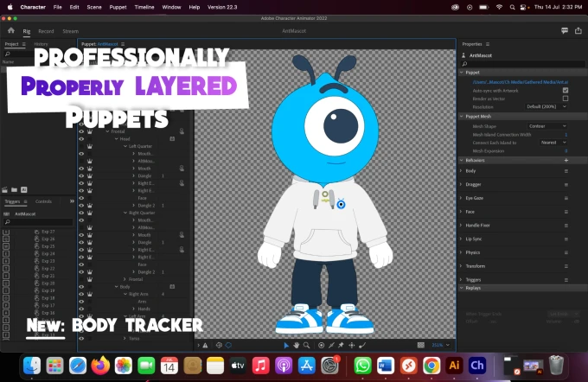
Task: Click the Triggers panel search field
Action: click(38, 222)
